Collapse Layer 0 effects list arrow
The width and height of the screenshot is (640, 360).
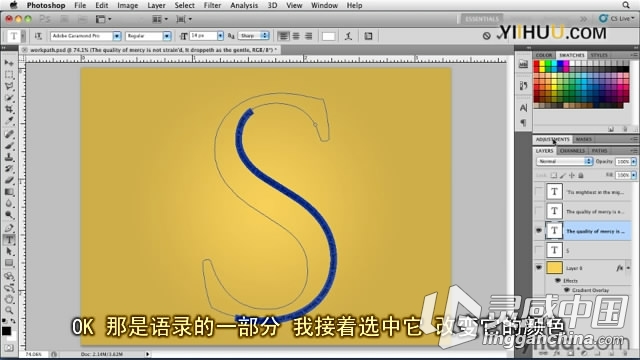pos(628,268)
